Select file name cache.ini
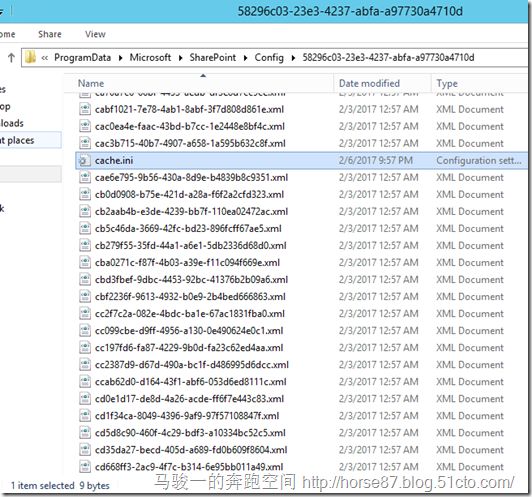The width and height of the screenshot is (532, 497). pos(114,160)
